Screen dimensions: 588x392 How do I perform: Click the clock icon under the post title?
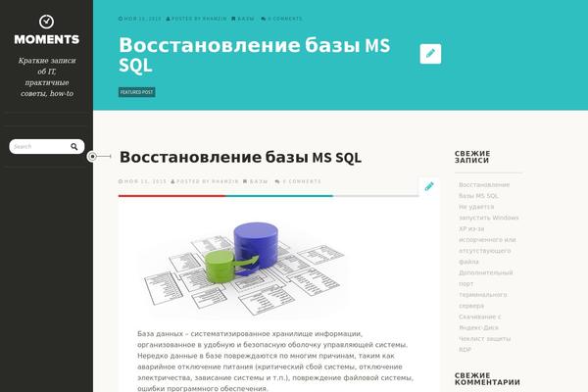pos(121,181)
